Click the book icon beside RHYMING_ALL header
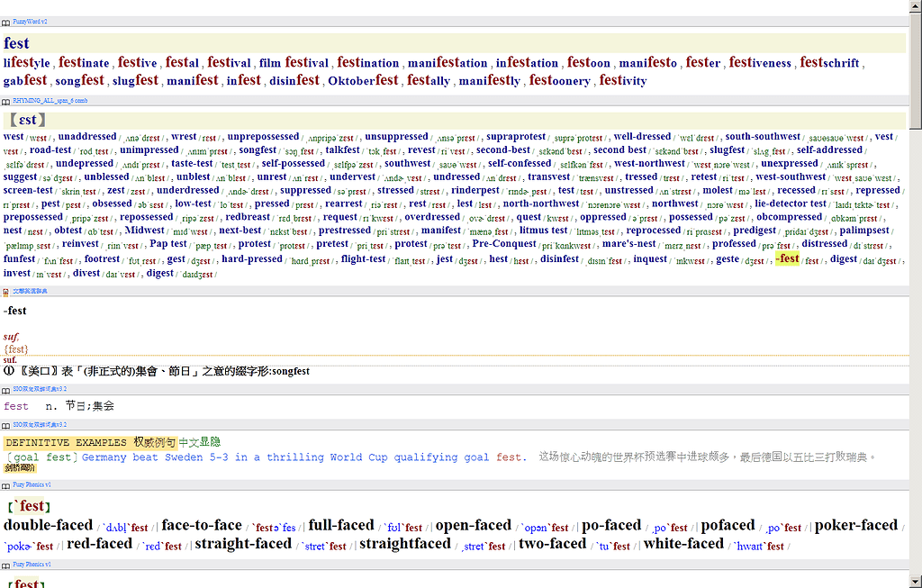 point(6,101)
